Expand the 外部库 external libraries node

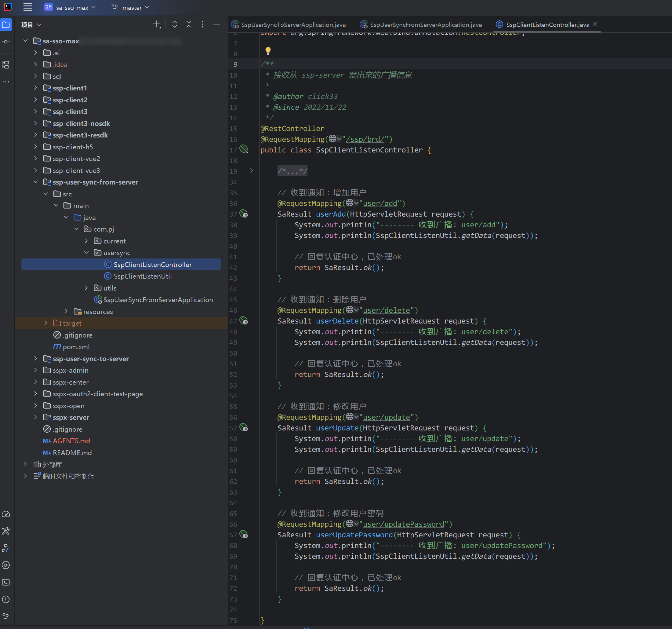click(x=26, y=464)
